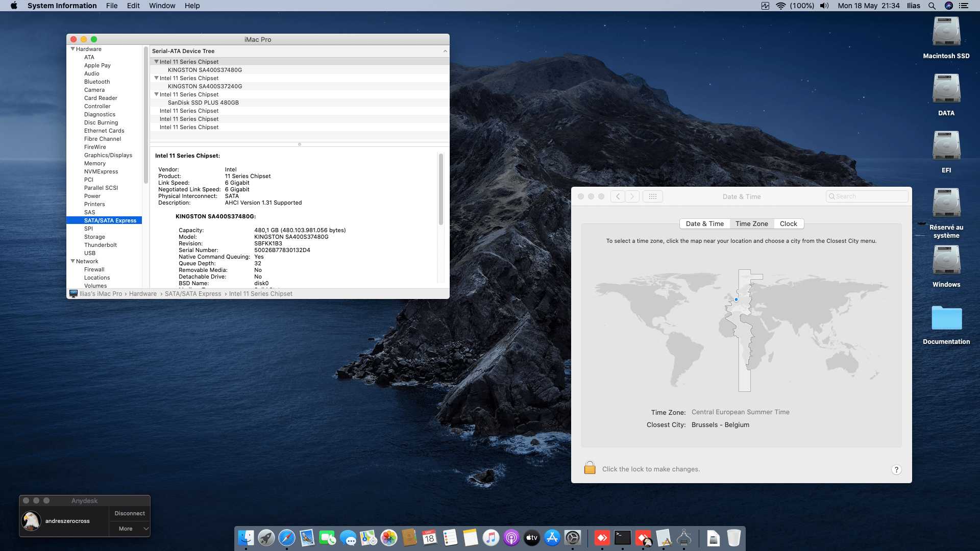This screenshot has height=551, width=980.
Task: Open Safari browser in the dock
Action: [287, 538]
